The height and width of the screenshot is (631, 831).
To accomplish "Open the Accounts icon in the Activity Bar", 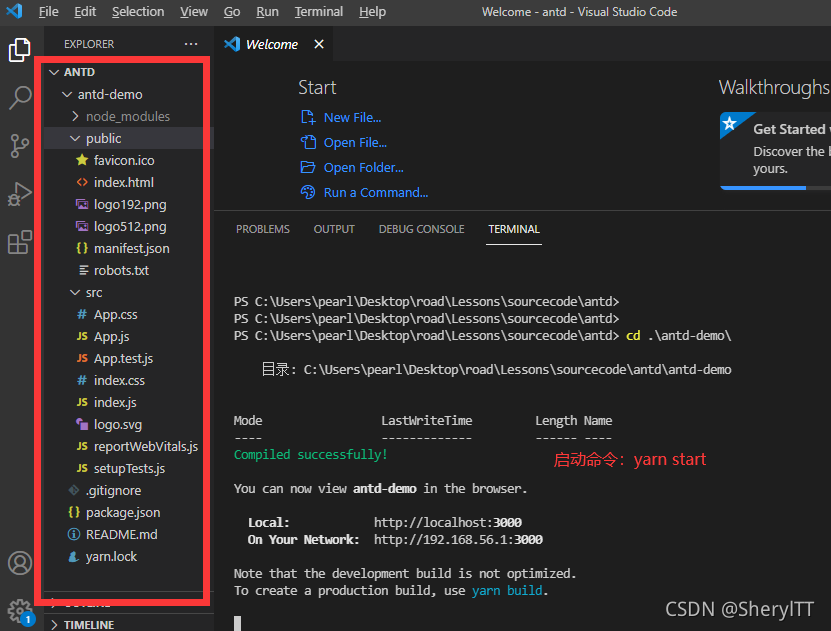I will 19,563.
